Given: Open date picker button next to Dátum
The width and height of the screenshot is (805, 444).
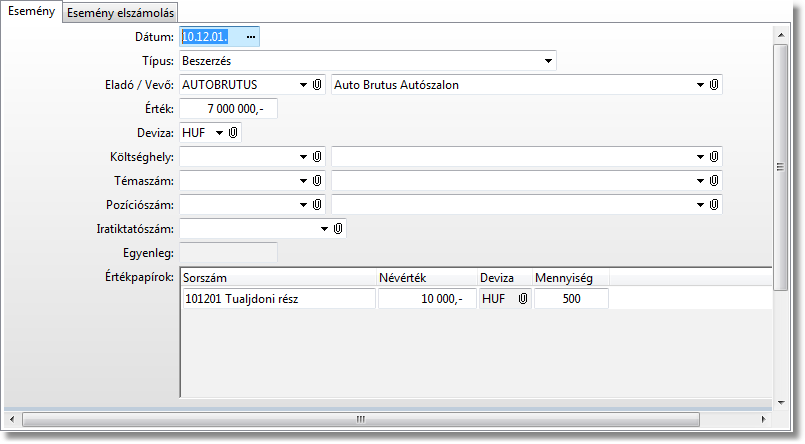Looking at the screenshot, I should (x=251, y=37).
